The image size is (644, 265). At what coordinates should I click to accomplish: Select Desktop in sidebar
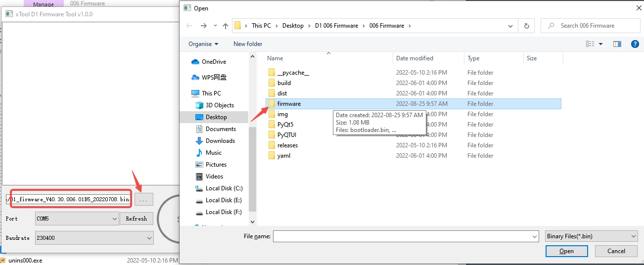point(216,117)
